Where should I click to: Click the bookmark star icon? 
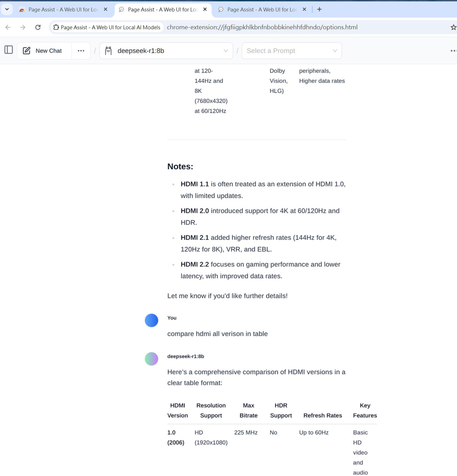pyautogui.click(x=454, y=27)
